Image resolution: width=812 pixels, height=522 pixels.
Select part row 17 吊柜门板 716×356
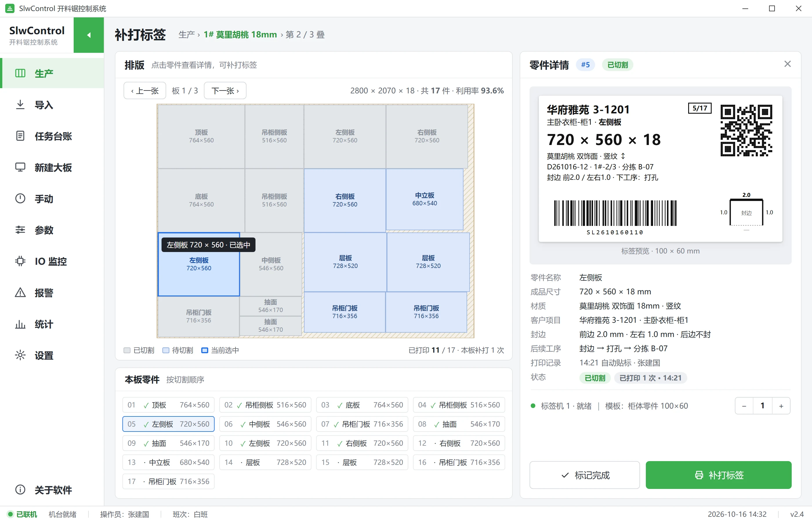click(x=168, y=481)
